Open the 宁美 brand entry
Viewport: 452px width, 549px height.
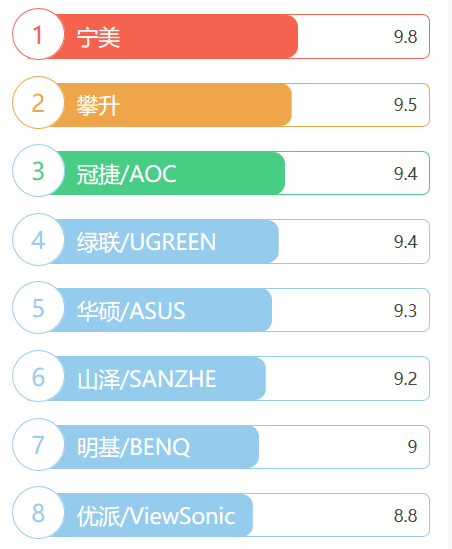pos(99,37)
